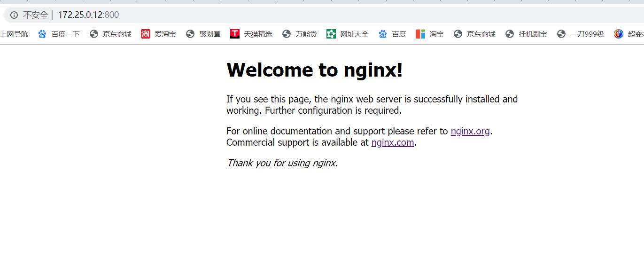
Task: Open the 上网导航 bookmark
Action: pyautogui.click(x=15, y=33)
